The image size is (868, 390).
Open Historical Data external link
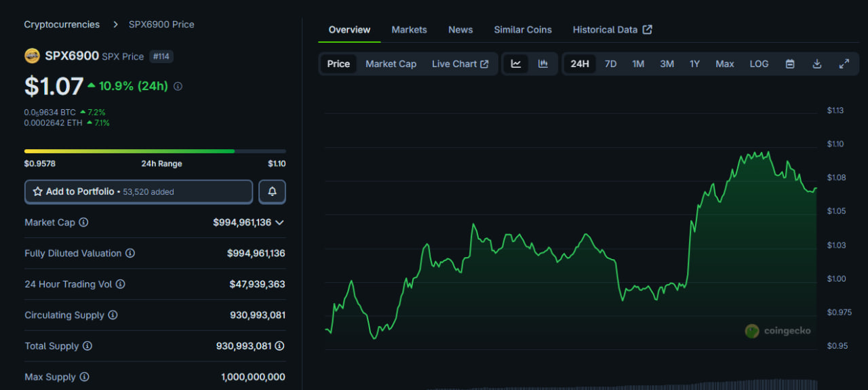click(612, 30)
